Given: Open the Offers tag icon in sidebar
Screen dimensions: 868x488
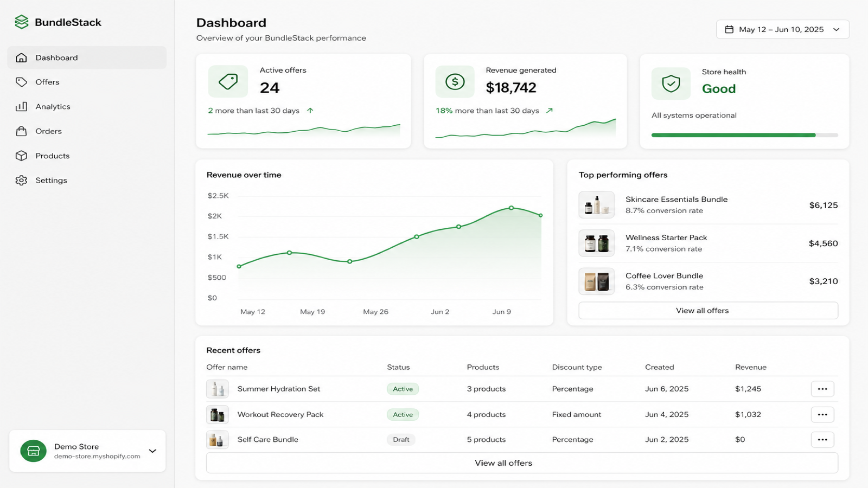Looking at the screenshot, I should 21,82.
